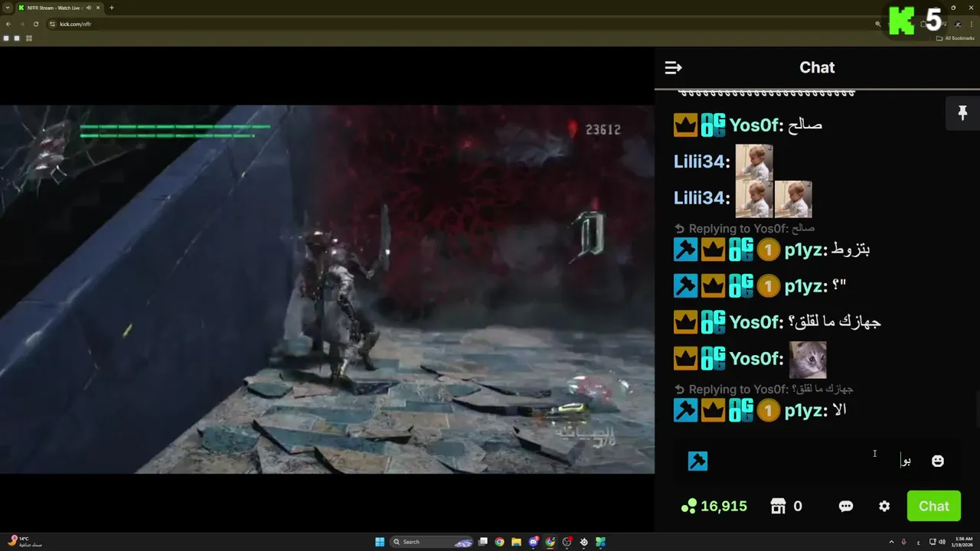980x551 pixels.
Task: Click moderator badge on p1yz's بتزوط message
Action: coord(685,249)
